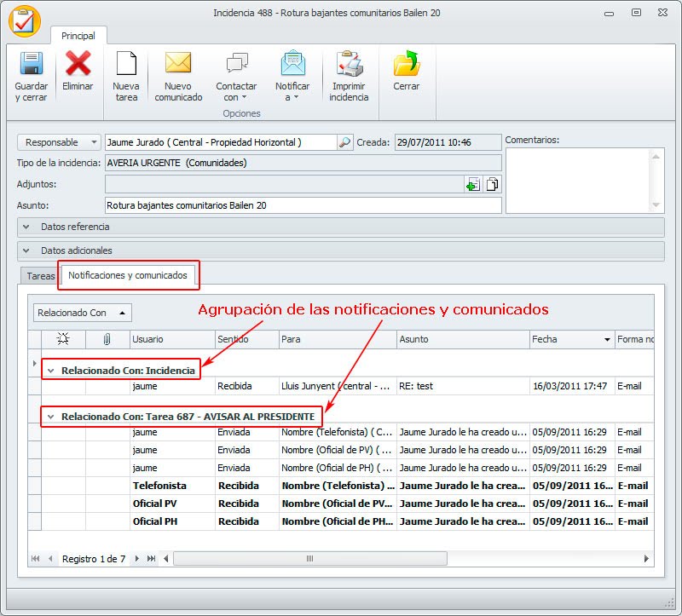
Task: Click the Creada date field
Action: tap(448, 142)
